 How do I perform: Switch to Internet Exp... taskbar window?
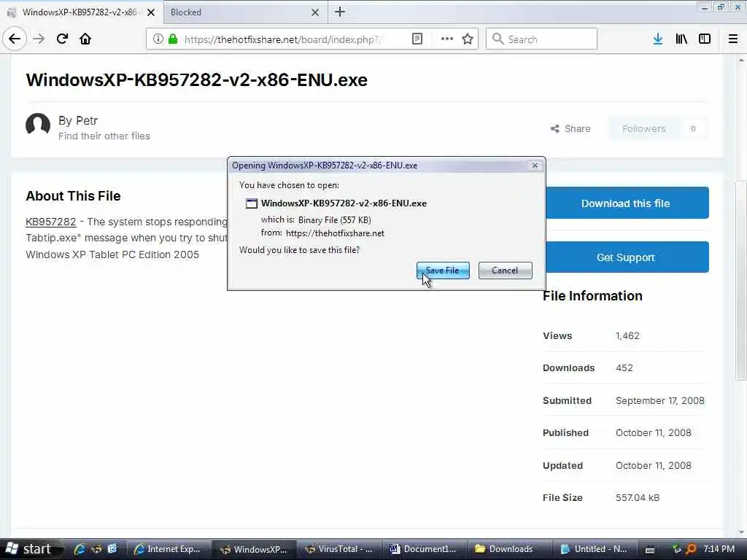click(x=169, y=549)
